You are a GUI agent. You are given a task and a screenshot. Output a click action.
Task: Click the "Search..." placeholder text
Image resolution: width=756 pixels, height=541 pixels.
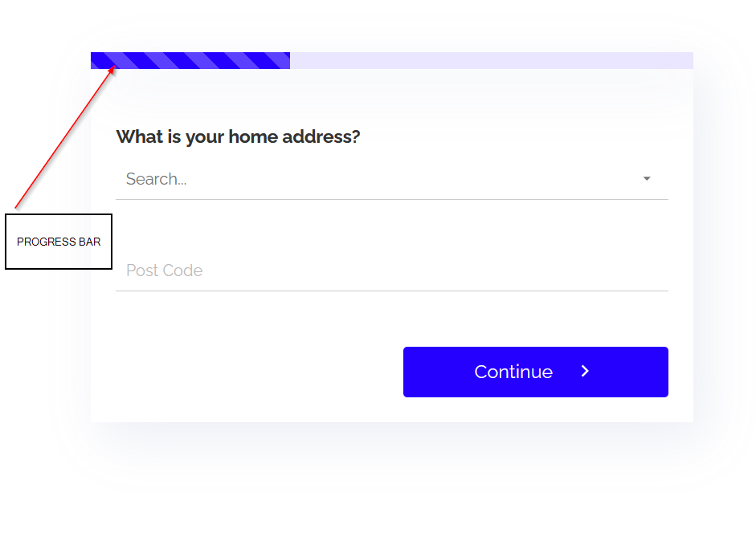[156, 179]
